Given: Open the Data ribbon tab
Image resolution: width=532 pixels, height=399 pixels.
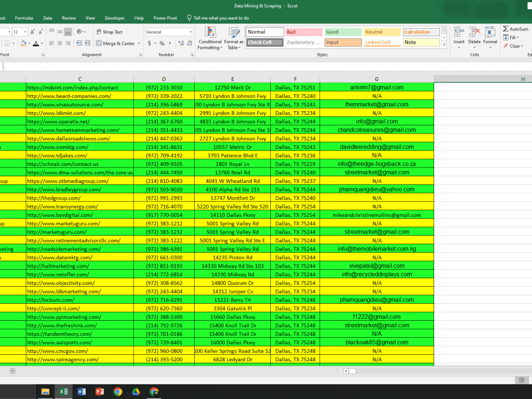Looking at the screenshot, I should [47, 18].
